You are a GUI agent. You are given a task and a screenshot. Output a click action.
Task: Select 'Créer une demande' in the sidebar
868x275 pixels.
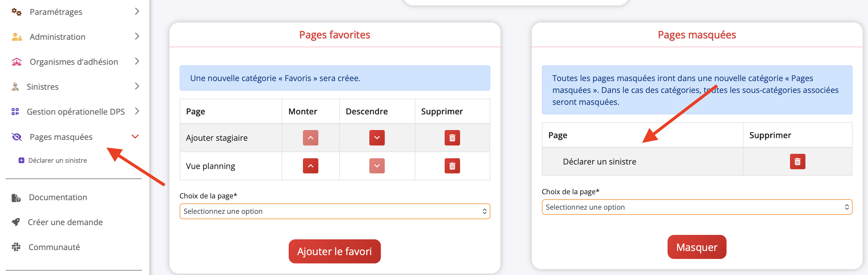pyautogui.click(x=65, y=222)
